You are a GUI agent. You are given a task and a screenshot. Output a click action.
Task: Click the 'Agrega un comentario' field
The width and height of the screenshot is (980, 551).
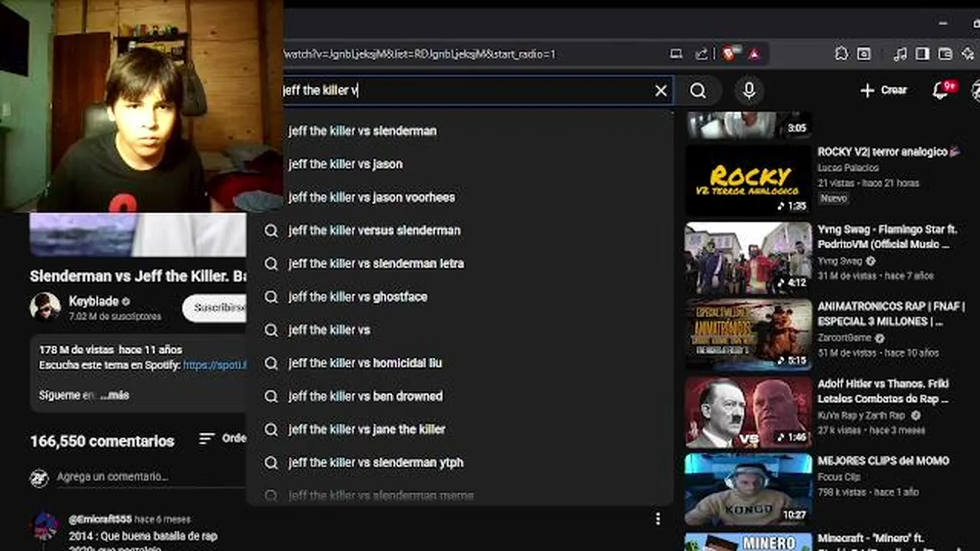pyautogui.click(x=151, y=477)
